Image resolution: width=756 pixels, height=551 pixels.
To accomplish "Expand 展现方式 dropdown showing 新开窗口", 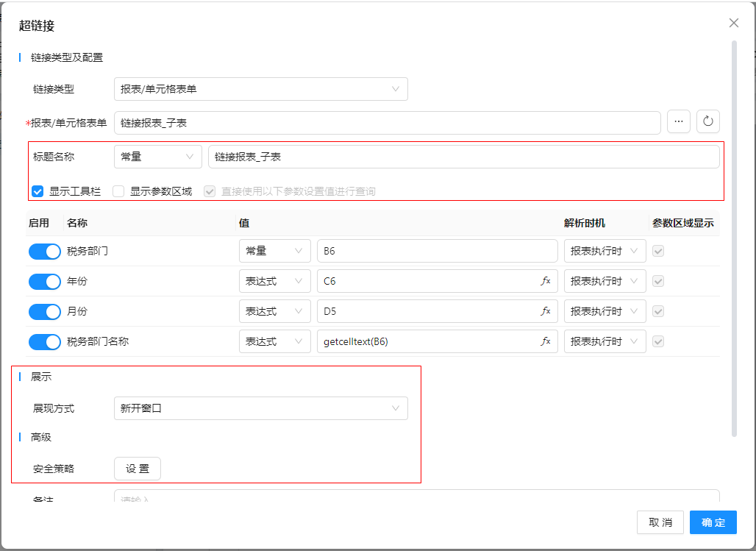I will coord(260,408).
